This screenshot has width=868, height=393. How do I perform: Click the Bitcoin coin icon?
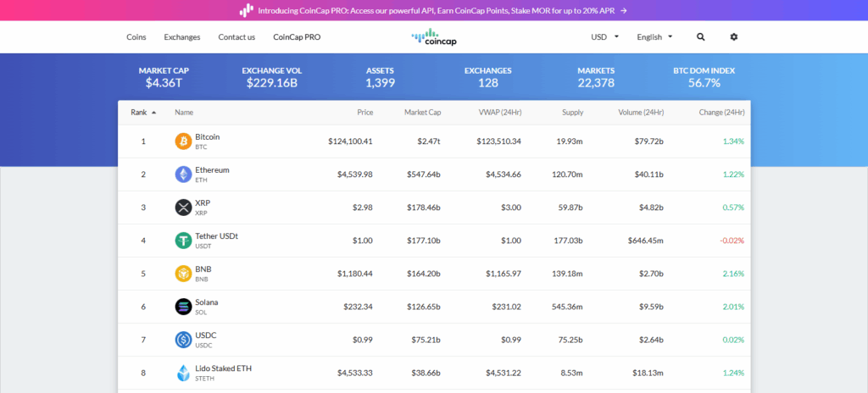tap(183, 141)
